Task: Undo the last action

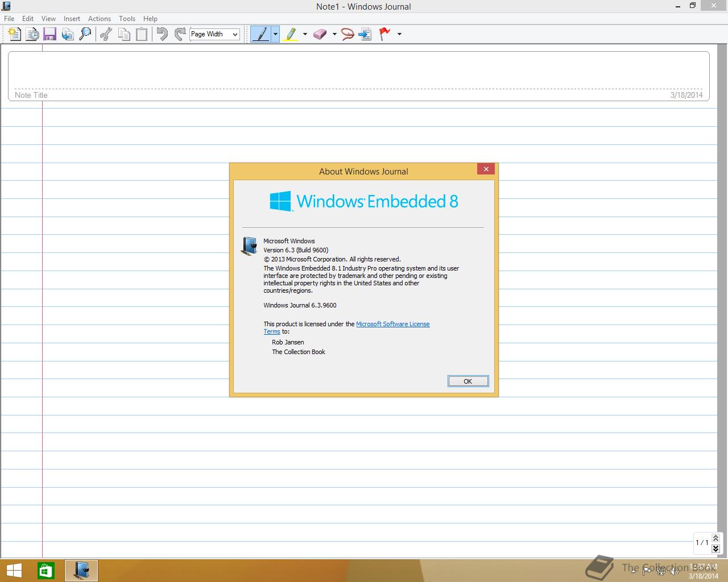Action: [162, 34]
